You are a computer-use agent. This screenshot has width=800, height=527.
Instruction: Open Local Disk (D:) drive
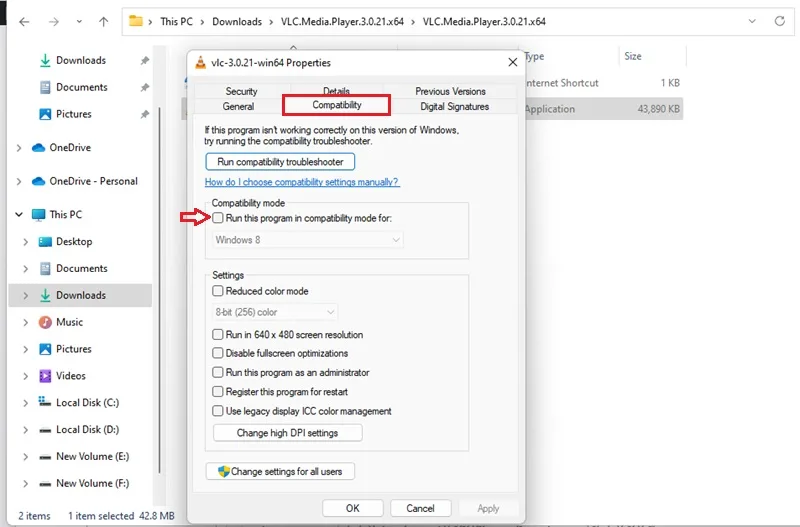coord(87,430)
